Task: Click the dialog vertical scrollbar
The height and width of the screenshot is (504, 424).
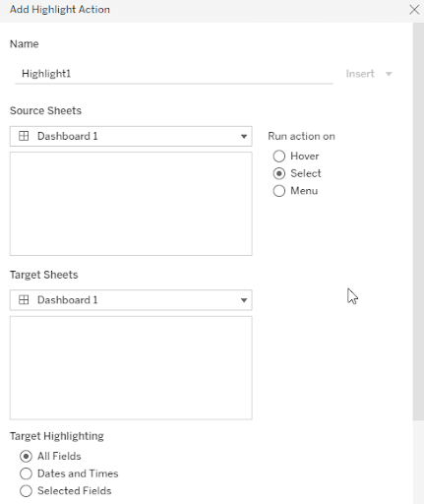Action: (418, 221)
